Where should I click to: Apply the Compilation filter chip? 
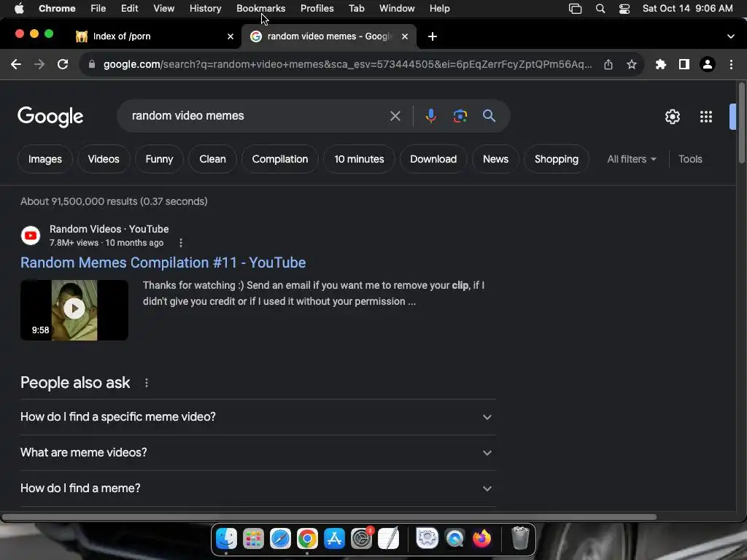[x=279, y=159]
